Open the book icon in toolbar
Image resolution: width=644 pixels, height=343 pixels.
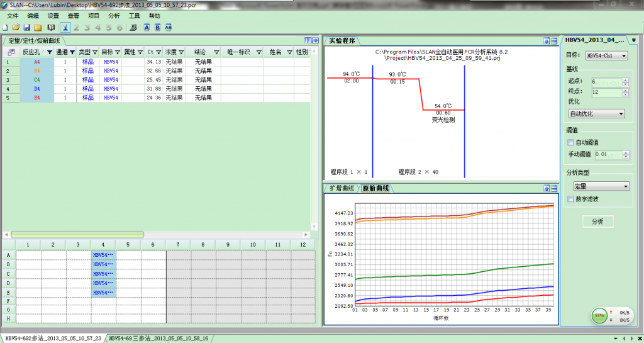point(51,28)
